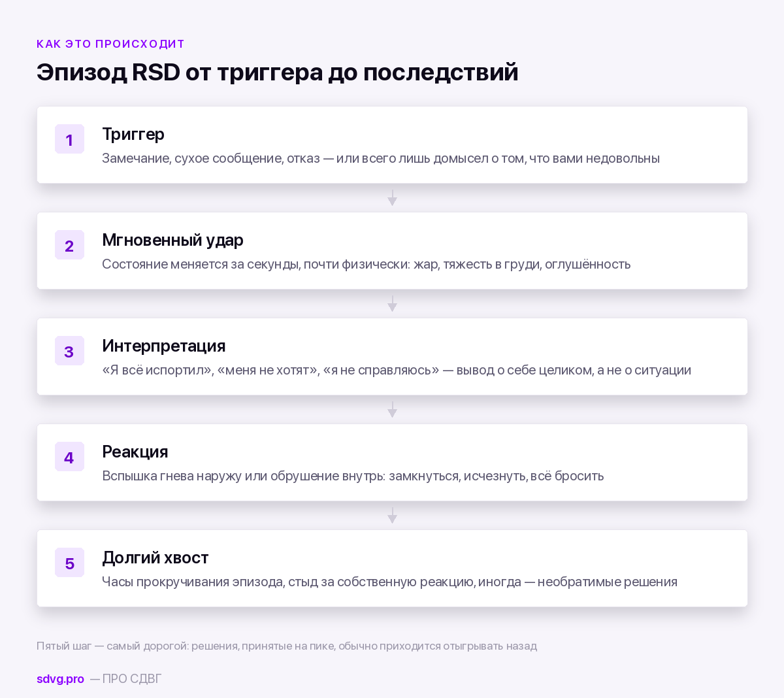This screenshot has height=698, width=784.
Task: Click the description starting «Замечание, сухое сообщение»
Action: click(x=381, y=158)
